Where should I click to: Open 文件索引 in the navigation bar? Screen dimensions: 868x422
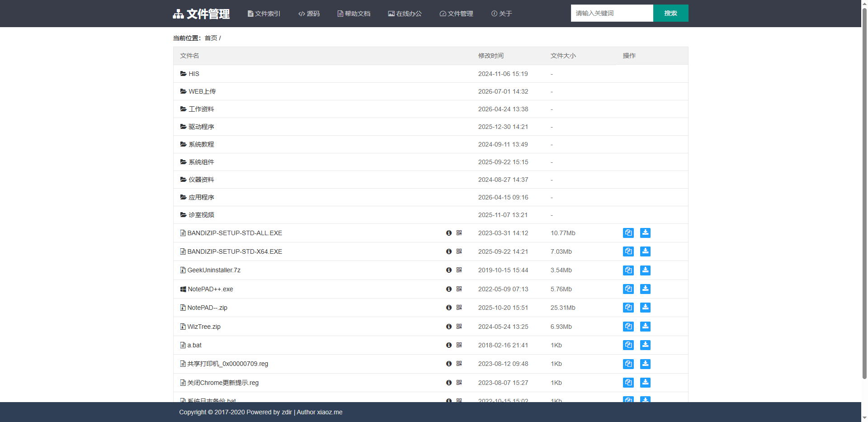[x=264, y=14]
